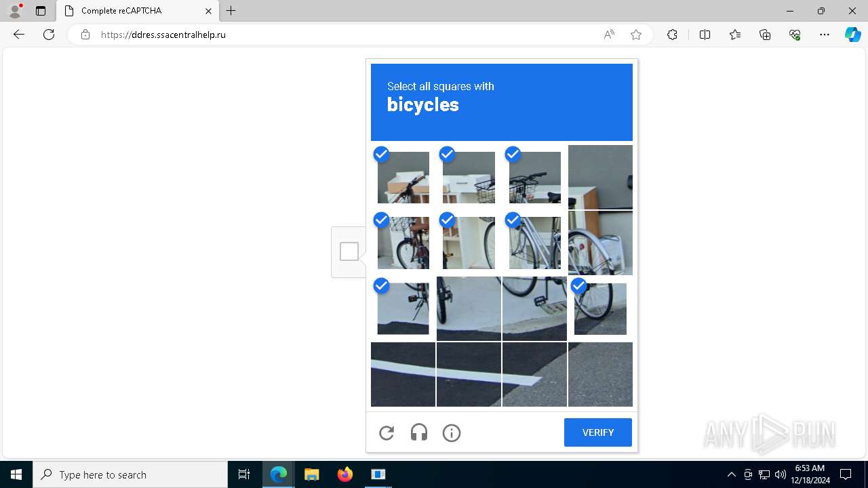Open Collections in Edge toolbar

tap(765, 35)
